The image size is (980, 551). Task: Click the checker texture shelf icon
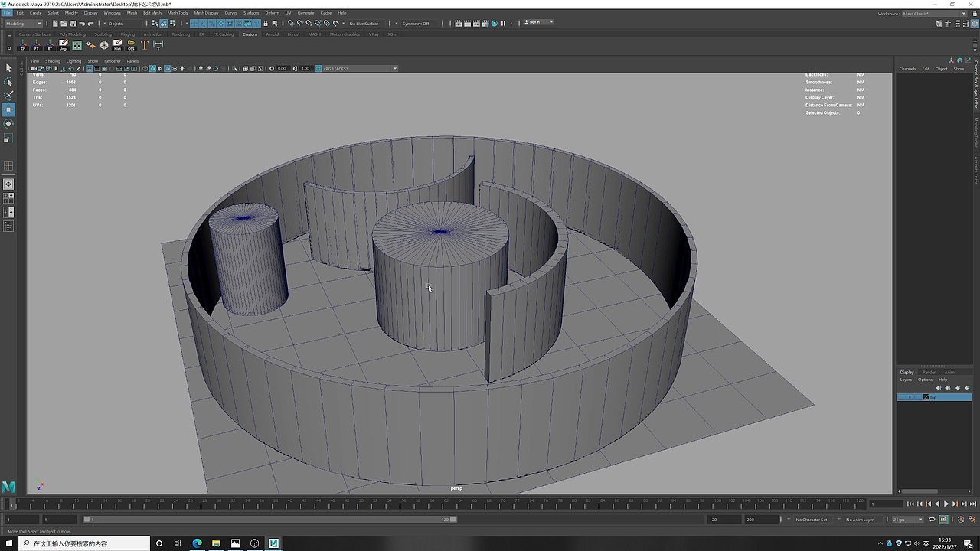coord(77,45)
